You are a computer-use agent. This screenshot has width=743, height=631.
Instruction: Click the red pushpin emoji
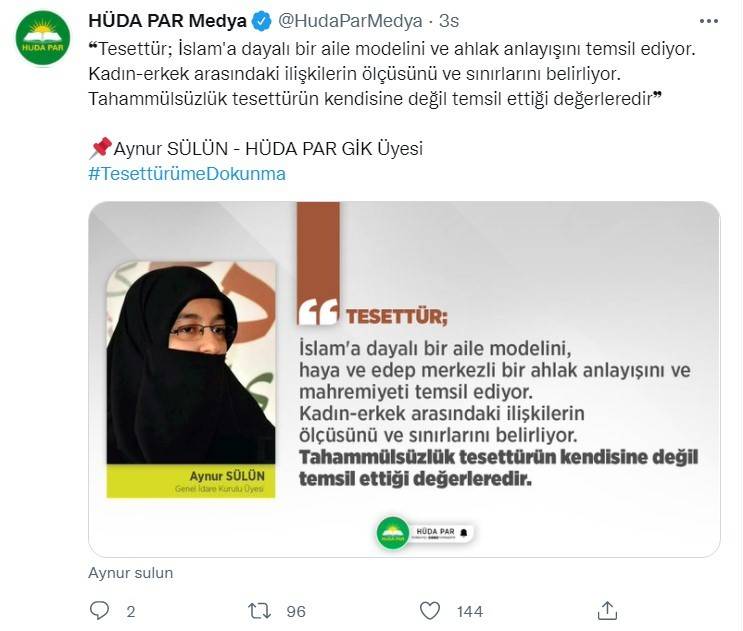click(100, 148)
